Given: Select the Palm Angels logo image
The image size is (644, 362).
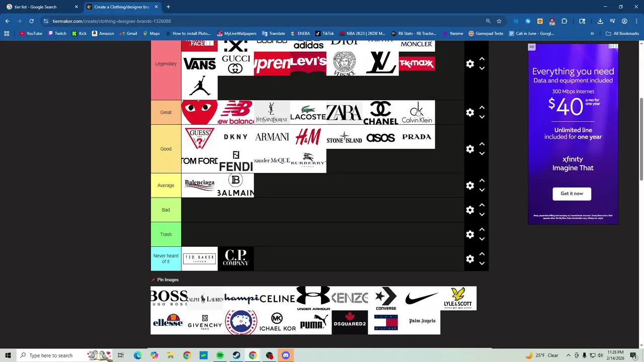Looking at the screenshot, I should pos(422,323).
